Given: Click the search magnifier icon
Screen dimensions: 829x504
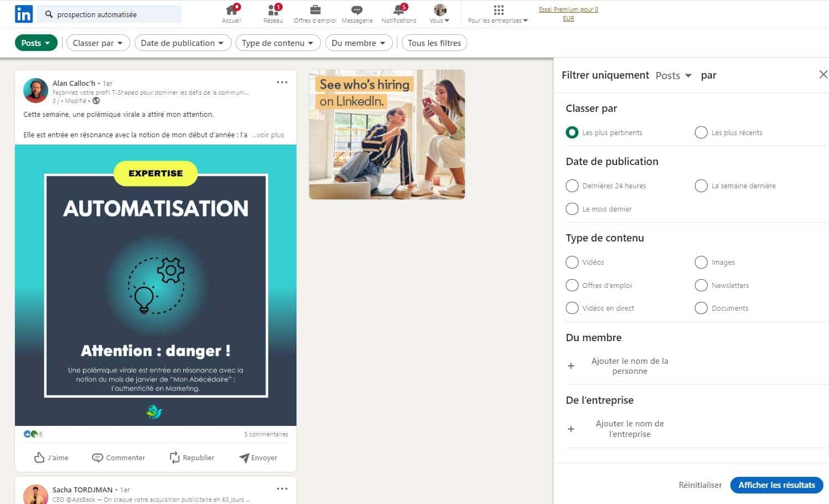Looking at the screenshot, I should point(49,14).
